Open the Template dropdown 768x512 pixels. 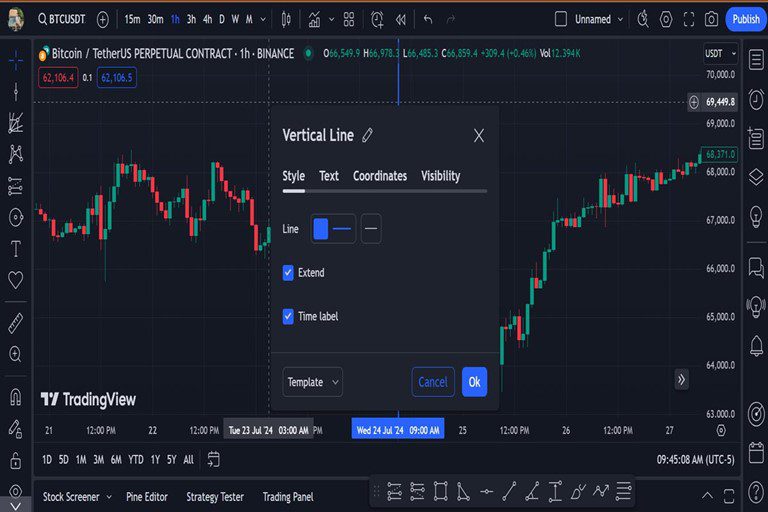[312, 382]
